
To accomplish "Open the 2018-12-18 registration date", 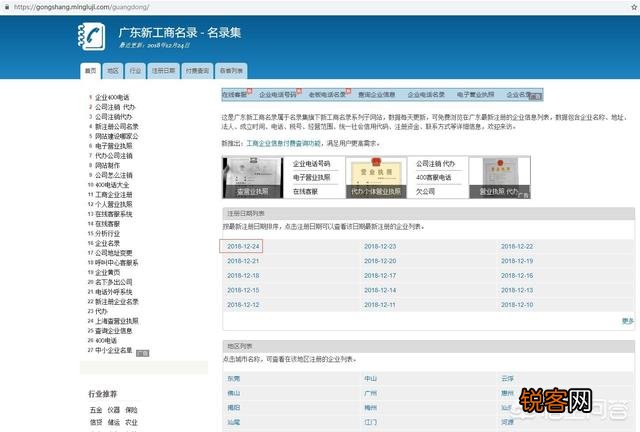I will (243, 276).
